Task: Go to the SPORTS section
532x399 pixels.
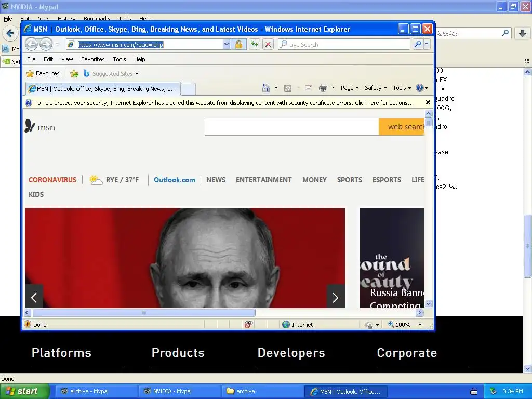Action: point(350,180)
